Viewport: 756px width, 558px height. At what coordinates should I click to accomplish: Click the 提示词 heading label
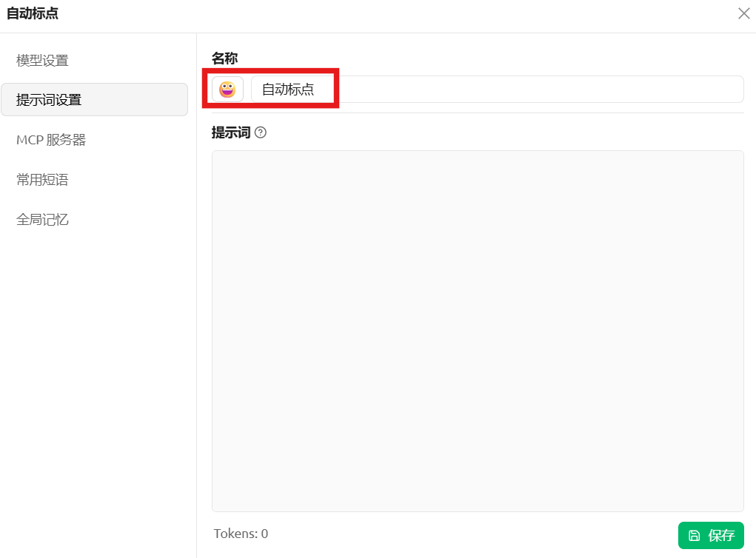[230, 132]
